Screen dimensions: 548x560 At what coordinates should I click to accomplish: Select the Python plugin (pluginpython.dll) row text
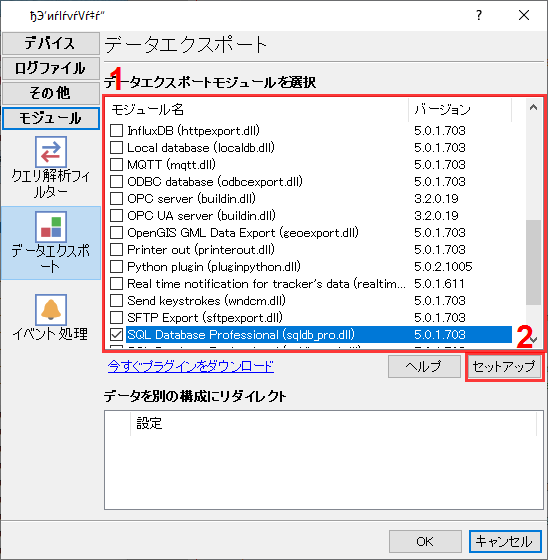[x=214, y=267]
